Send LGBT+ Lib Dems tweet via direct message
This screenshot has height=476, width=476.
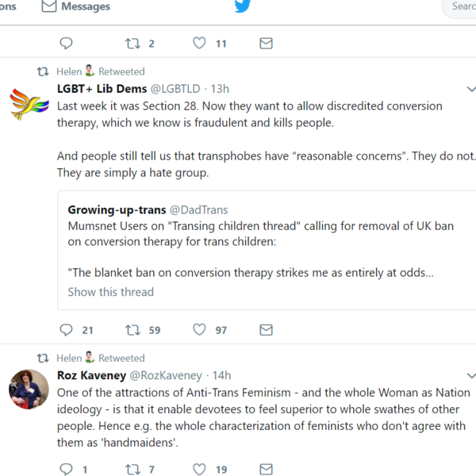coord(267,330)
